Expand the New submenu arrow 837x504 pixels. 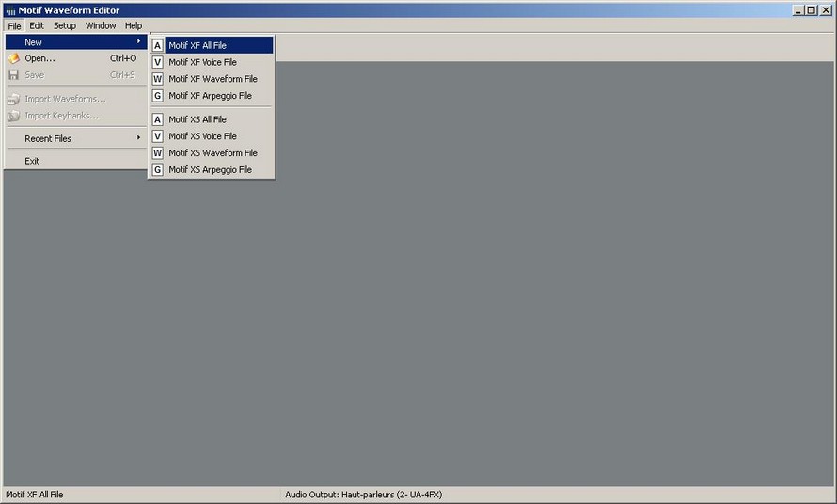138,42
